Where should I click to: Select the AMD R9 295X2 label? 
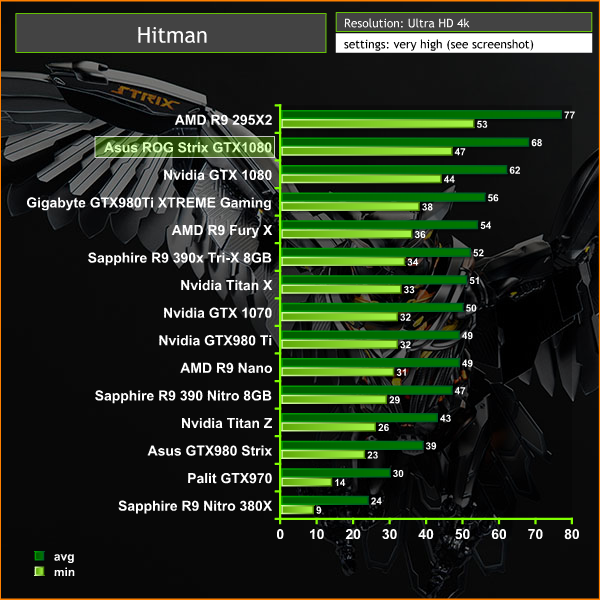pyautogui.click(x=223, y=120)
